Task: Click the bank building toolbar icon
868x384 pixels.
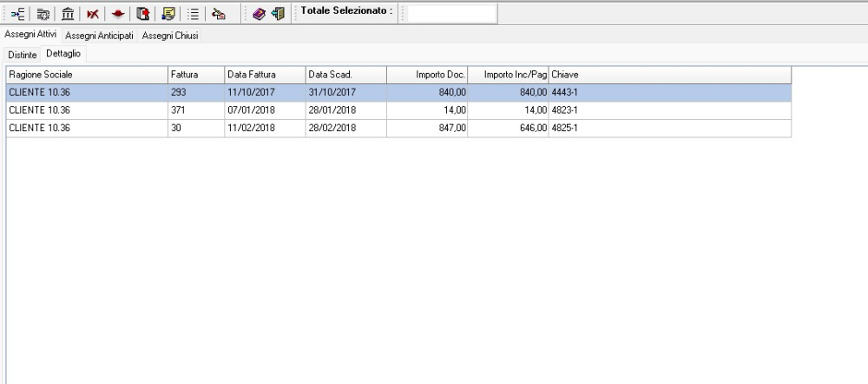Action: (67, 15)
